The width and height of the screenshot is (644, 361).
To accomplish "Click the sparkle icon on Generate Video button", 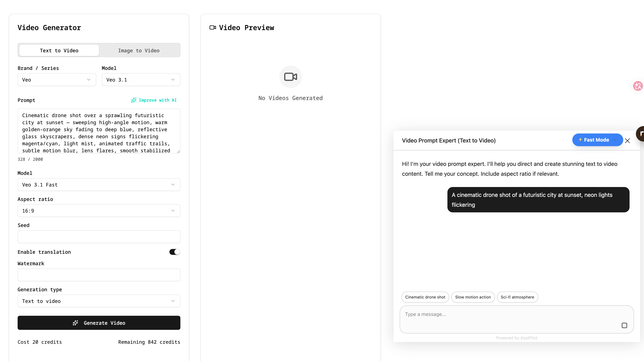I will coord(75,323).
